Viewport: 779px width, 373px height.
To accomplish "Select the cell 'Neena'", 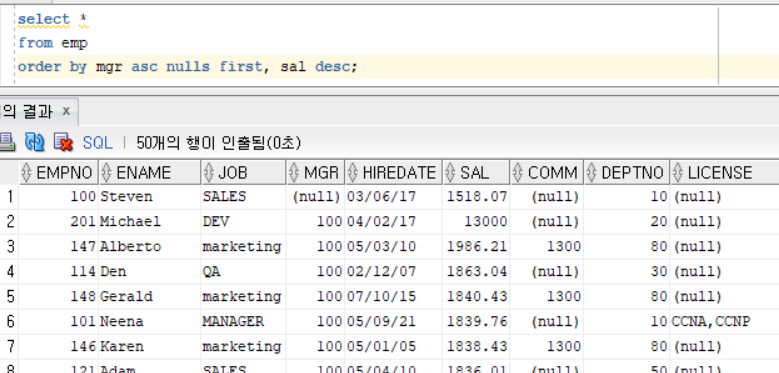I will 150,322.
